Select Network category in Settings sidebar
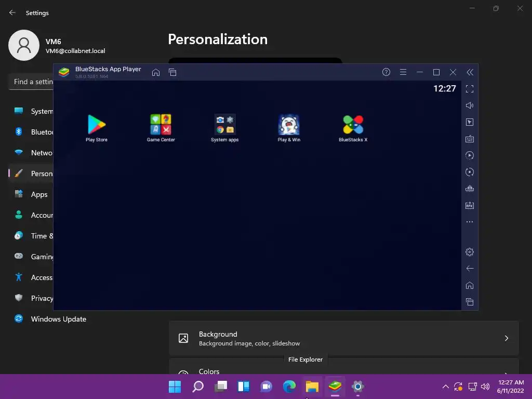This screenshot has height=399, width=532. (31, 153)
